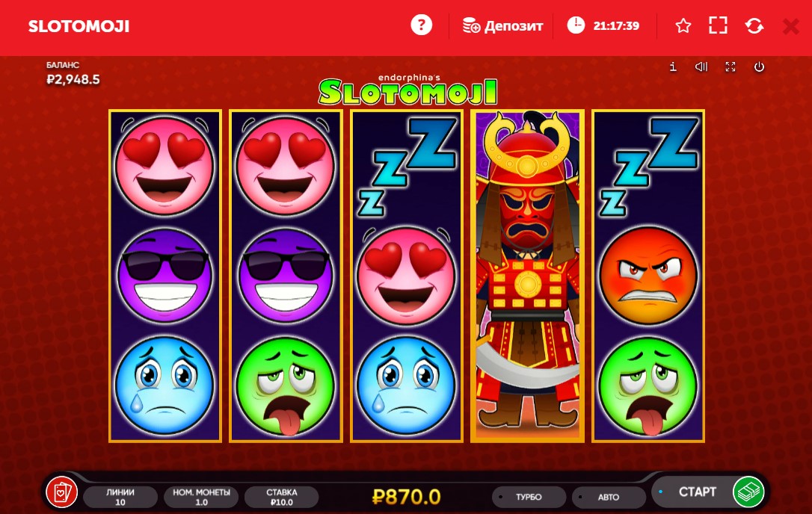Enter fullscreen using header bracket icon
The width and height of the screenshot is (812, 514).
(x=718, y=25)
